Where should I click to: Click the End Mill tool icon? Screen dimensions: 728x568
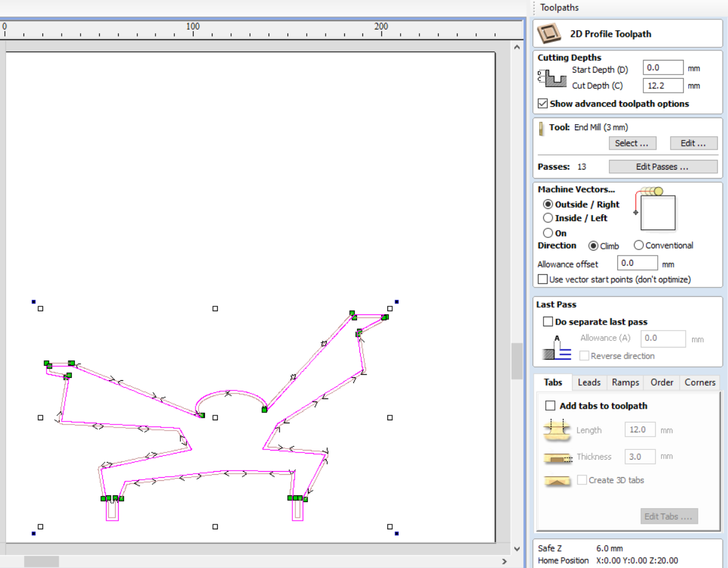(542, 128)
